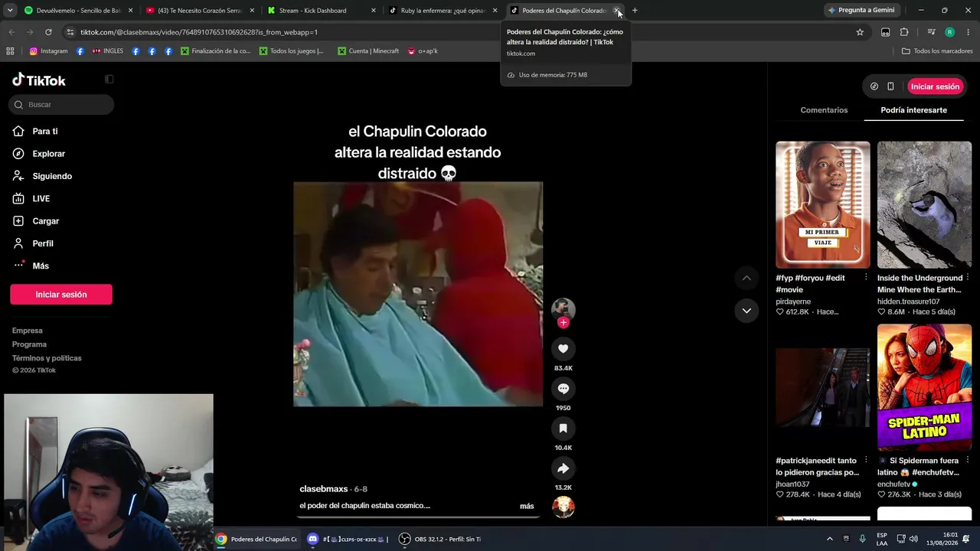The image size is (980, 551).
Task: Open a new browser tab
Action: coord(635,11)
